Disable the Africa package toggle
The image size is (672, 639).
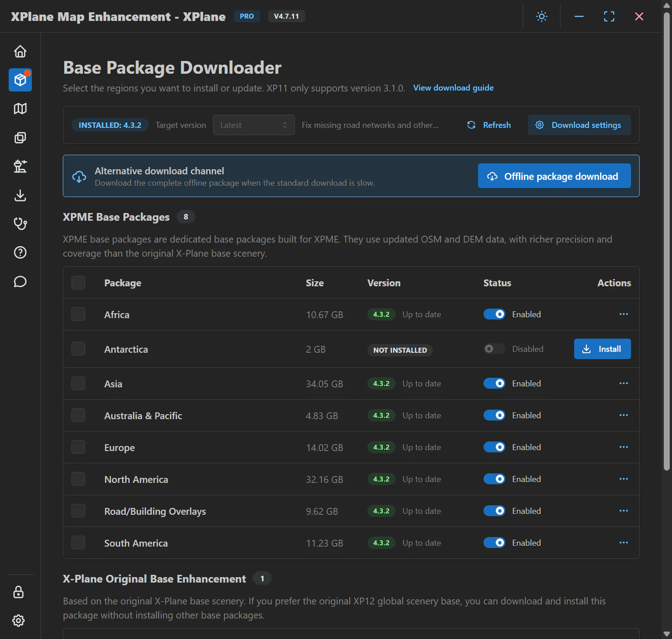tap(494, 314)
